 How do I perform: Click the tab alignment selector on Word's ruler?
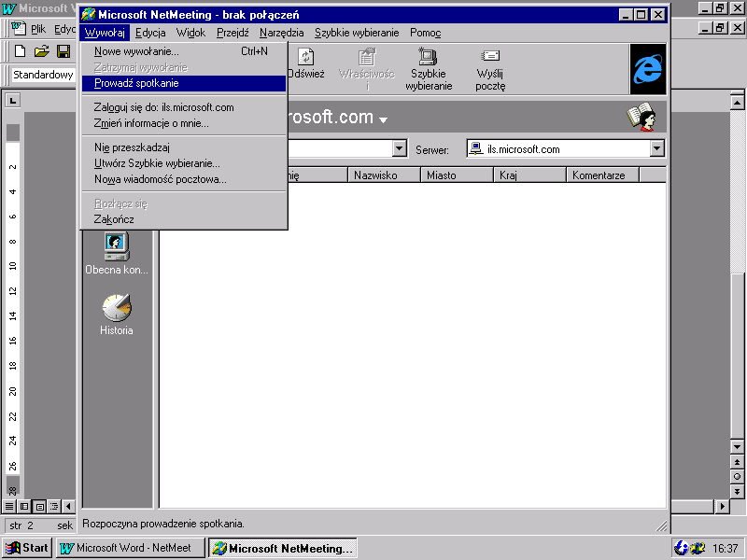point(13,101)
